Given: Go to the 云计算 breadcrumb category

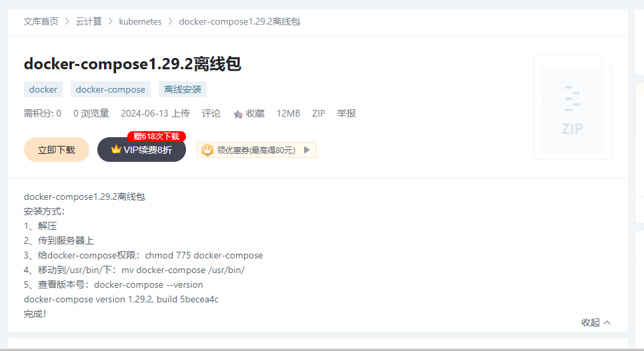Looking at the screenshot, I should pyautogui.click(x=89, y=21).
